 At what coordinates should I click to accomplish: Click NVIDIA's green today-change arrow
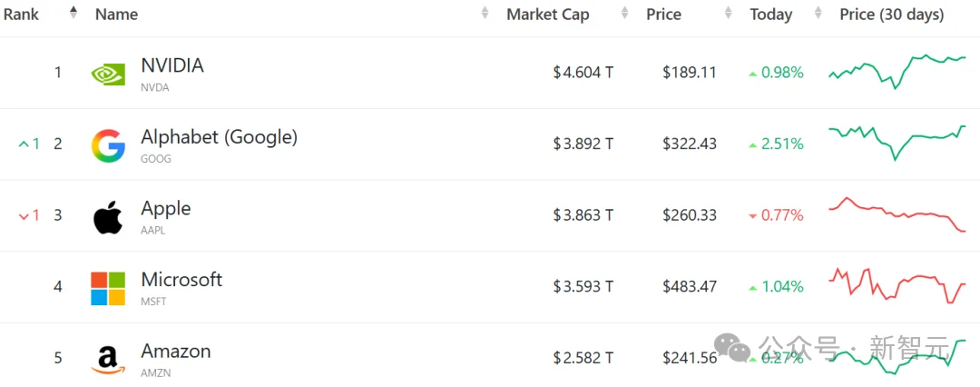tap(752, 73)
